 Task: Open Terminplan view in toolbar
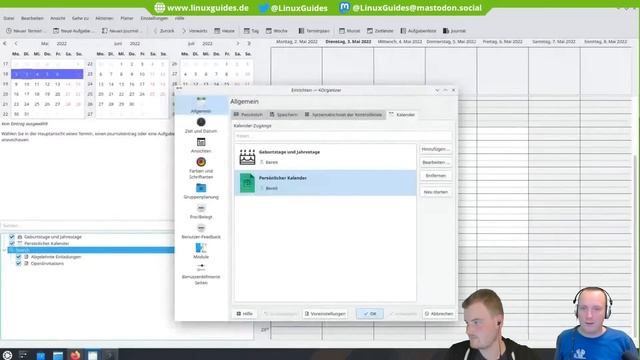coord(314,31)
